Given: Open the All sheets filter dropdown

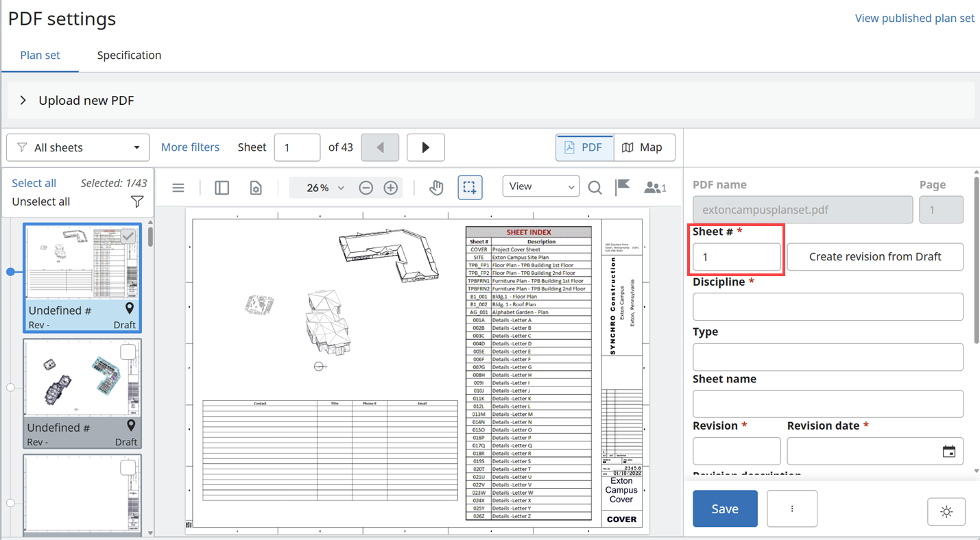Looking at the screenshot, I should coord(78,147).
